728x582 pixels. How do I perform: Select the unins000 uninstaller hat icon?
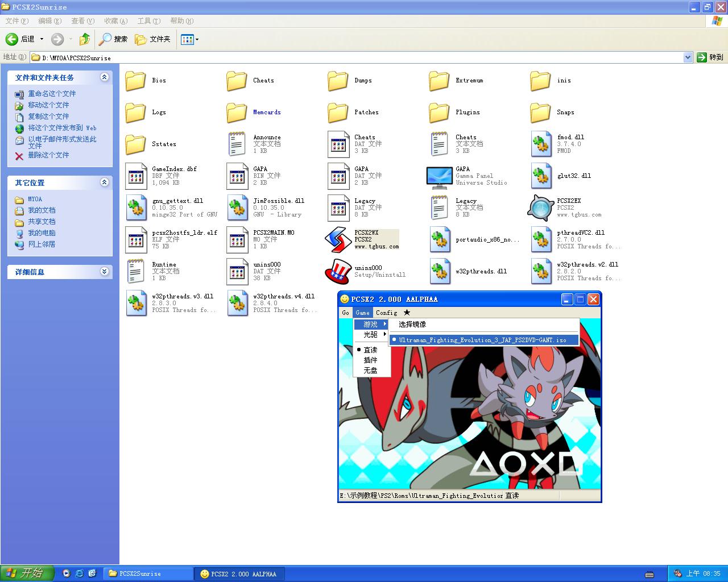338,272
